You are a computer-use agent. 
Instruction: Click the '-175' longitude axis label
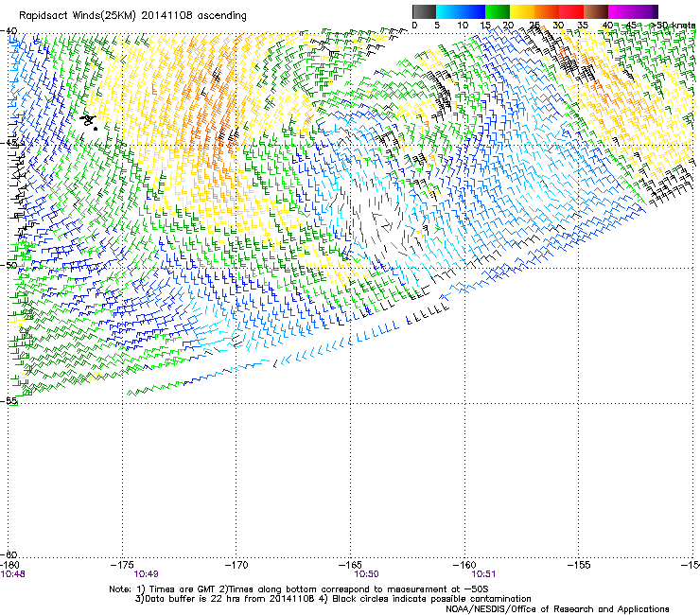tap(122, 565)
